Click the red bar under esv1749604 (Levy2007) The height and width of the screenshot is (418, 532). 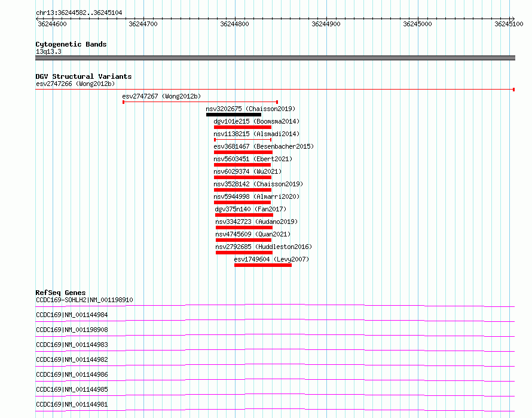(x=263, y=265)
